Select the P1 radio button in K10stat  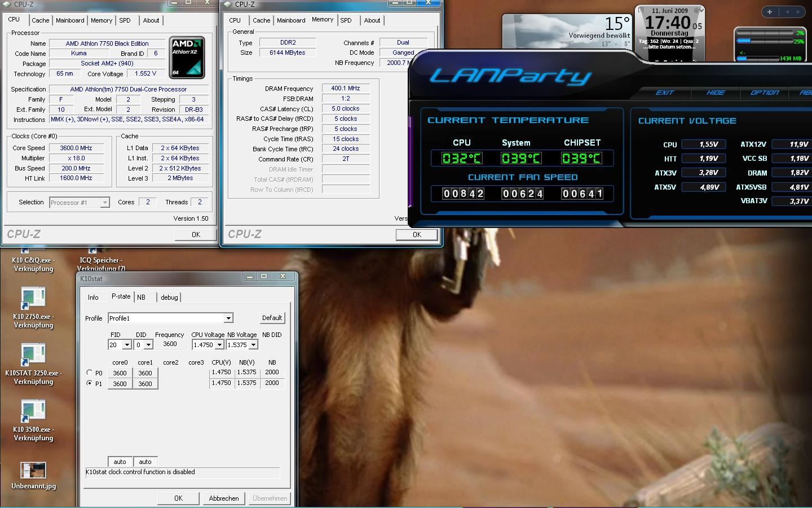pos(89,383)
